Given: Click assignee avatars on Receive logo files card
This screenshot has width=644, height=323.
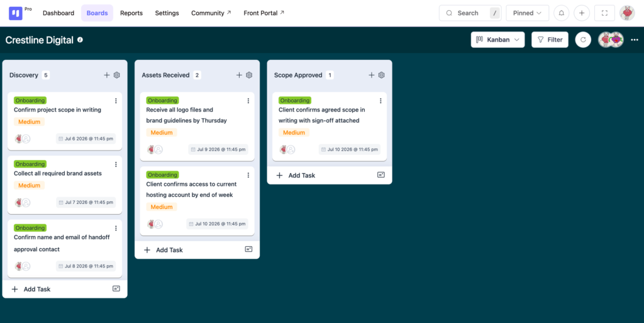Looking at the screenshot, I should tap(155, 150).
